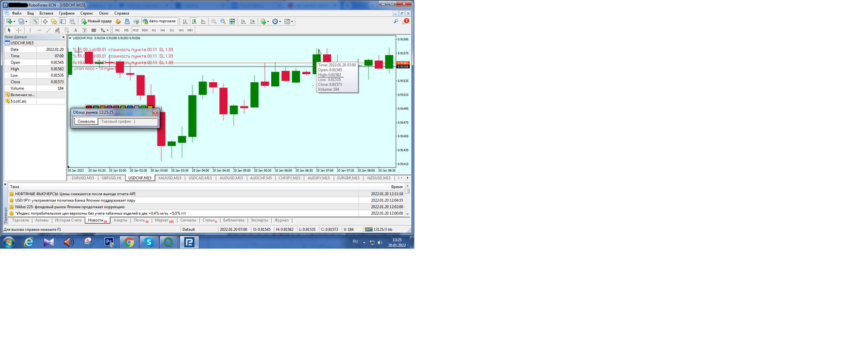
Task: Toggle the Market Watch window icon
Action: [x=36, y=22]
